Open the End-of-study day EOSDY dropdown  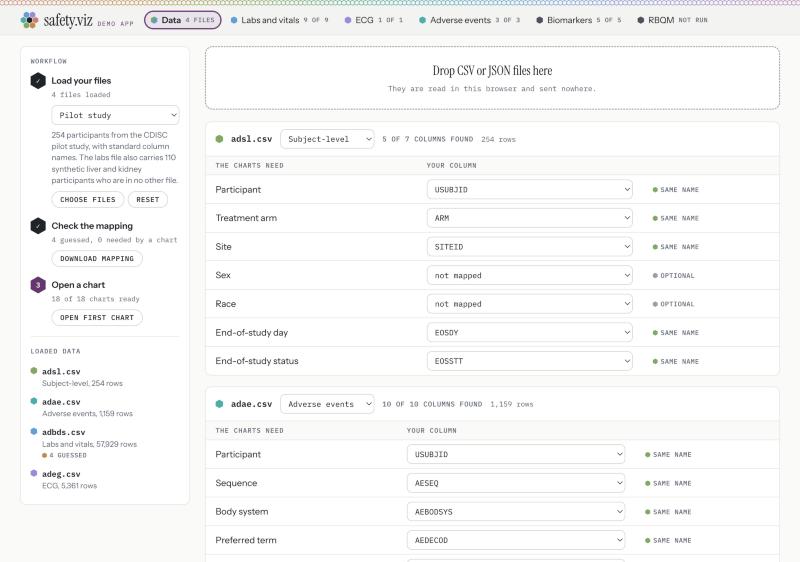(530, 333)
